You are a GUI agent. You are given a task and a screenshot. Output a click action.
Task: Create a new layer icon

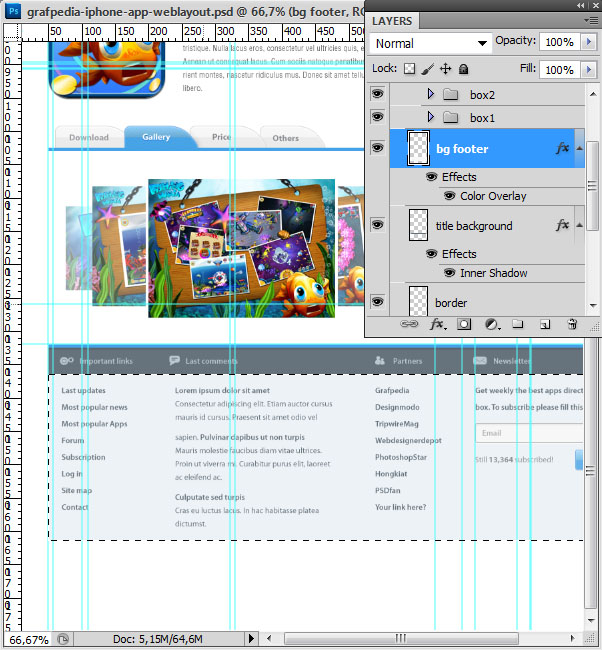(x=545, y=325)
